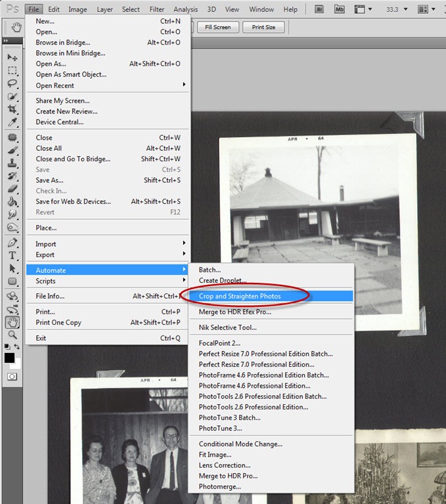Select the Spot Healing Brush tool
Image resolution: width=446 pixels, height=504 pixels.
[12, 138]
